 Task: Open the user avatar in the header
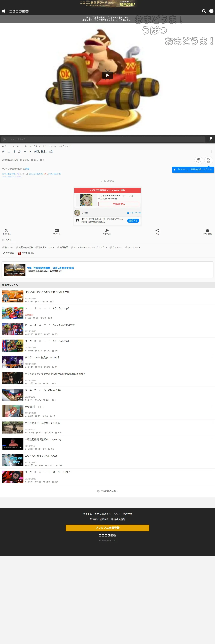pyautogui.click(x=211, y=11)
